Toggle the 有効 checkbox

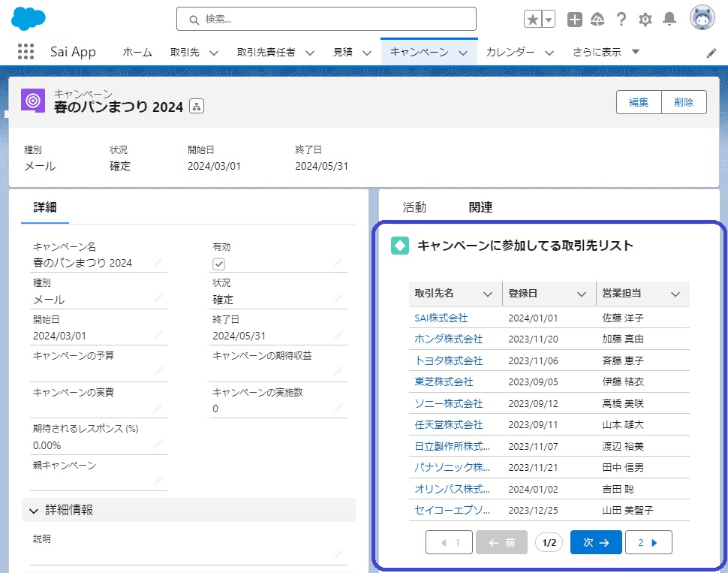pos(218,264)
